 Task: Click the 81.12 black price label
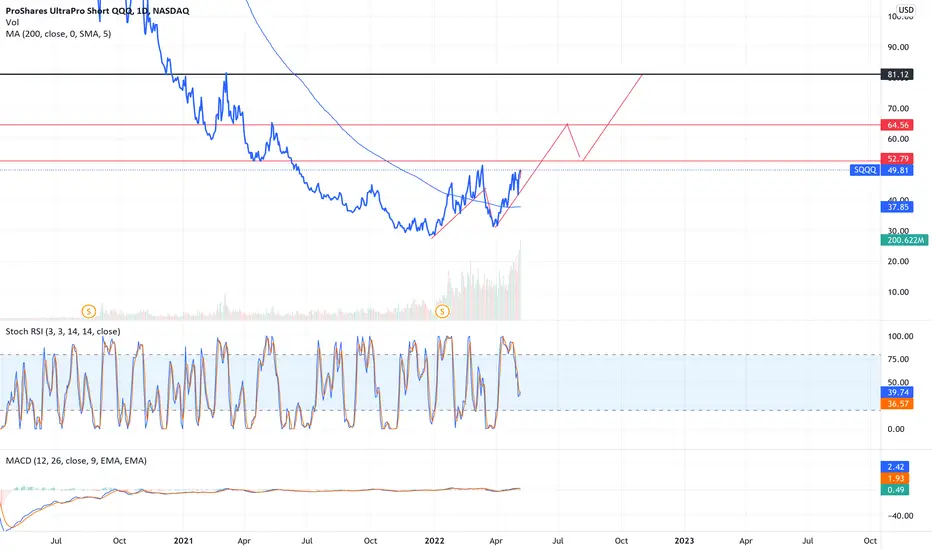coord(898,74)
